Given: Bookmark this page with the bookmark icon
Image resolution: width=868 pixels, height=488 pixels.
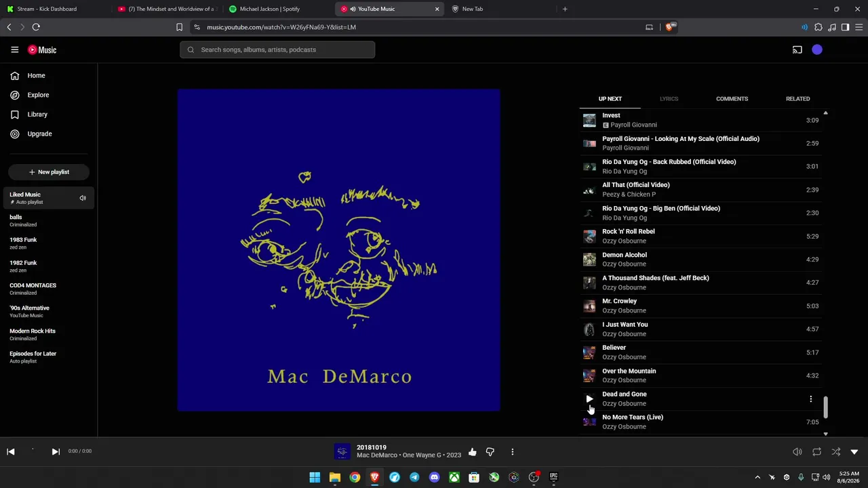Looking at the screenshot, I should click(x=179, y=27).
